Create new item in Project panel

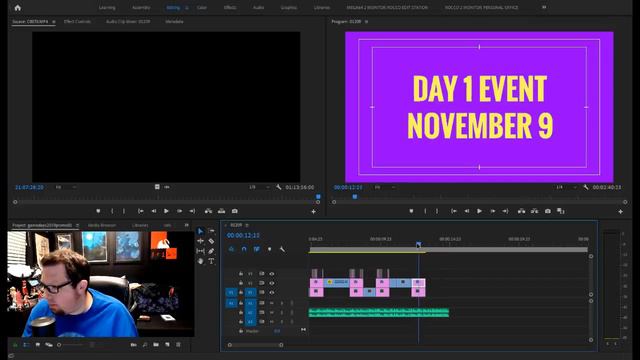167,345
